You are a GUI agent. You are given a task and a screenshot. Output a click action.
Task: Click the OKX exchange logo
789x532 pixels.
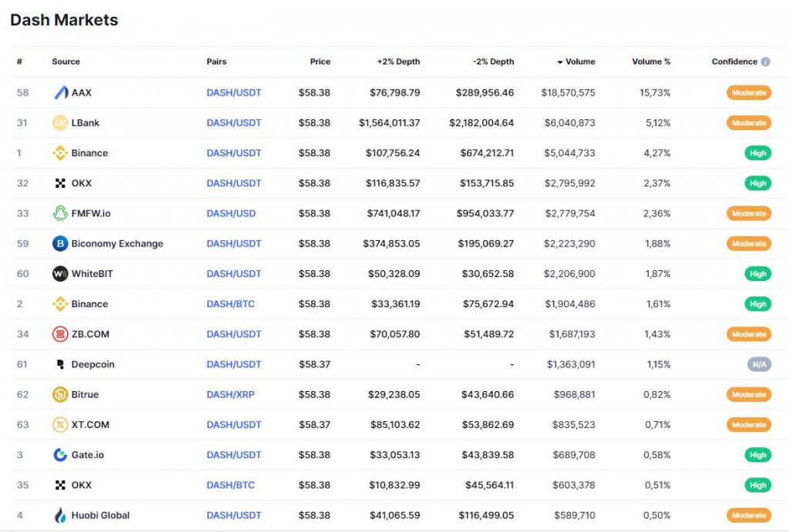tap(60, 183)
